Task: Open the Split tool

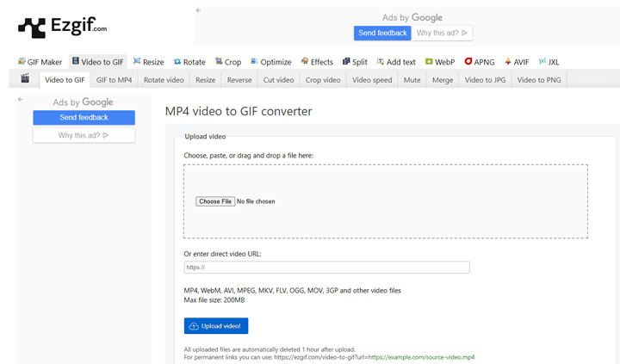Action: point(355,62)
